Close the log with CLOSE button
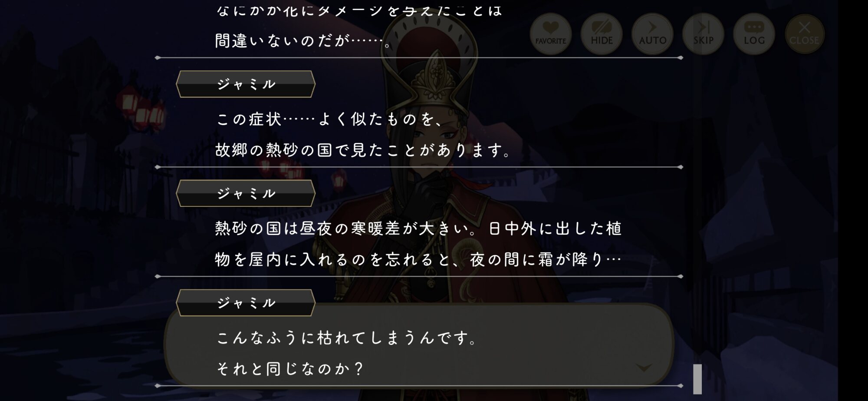 804,34
